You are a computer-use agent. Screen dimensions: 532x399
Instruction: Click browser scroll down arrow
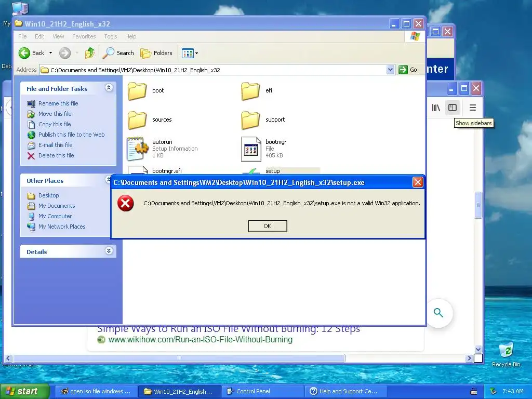pos(478,349)
